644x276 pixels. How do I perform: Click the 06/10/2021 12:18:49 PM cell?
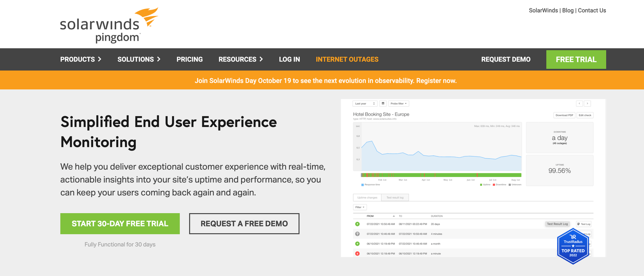click(x=381, y=253)
